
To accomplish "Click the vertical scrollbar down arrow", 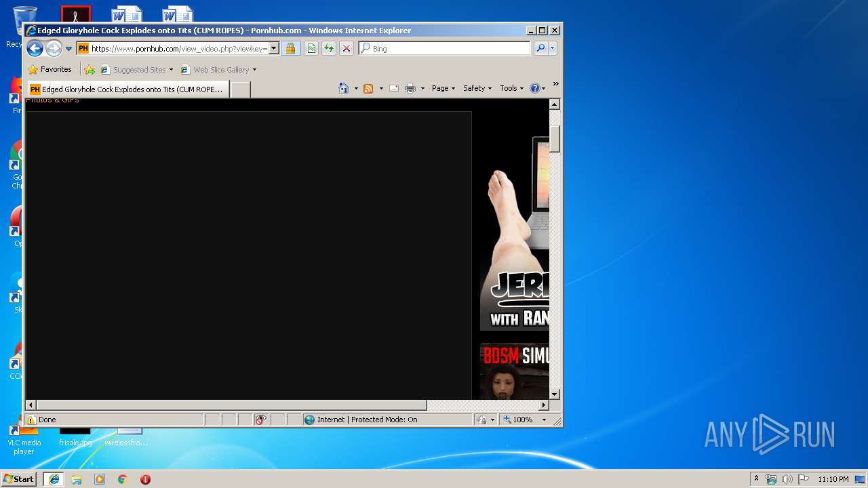I will (x=554, y=394).
